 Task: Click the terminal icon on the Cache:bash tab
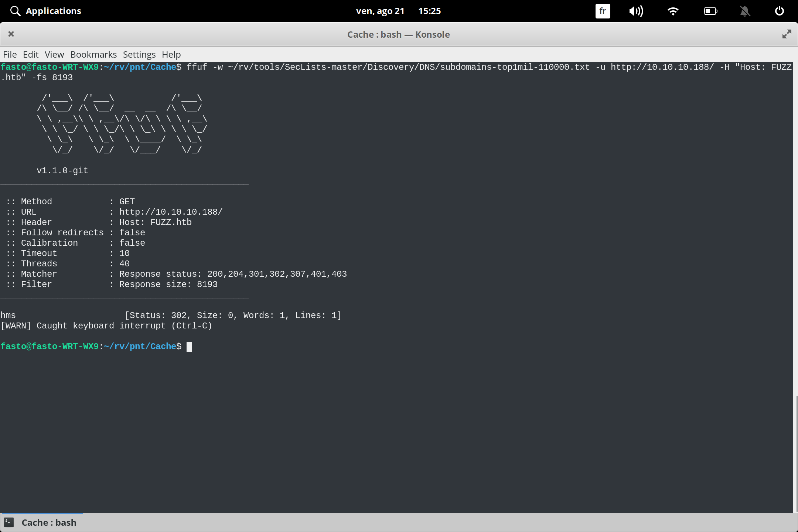9,522
